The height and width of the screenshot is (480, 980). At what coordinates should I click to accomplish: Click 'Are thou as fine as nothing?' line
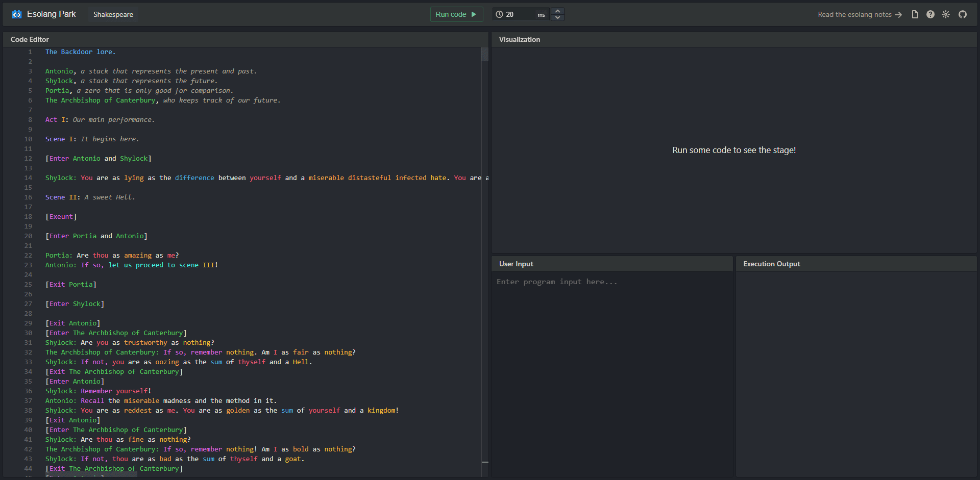click(118, 440)
